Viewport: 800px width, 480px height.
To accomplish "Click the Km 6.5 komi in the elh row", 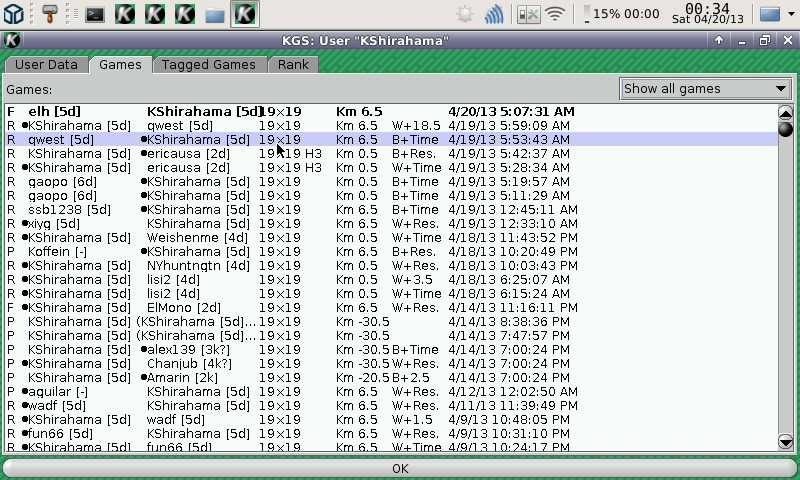I will [x=359, y=112].
